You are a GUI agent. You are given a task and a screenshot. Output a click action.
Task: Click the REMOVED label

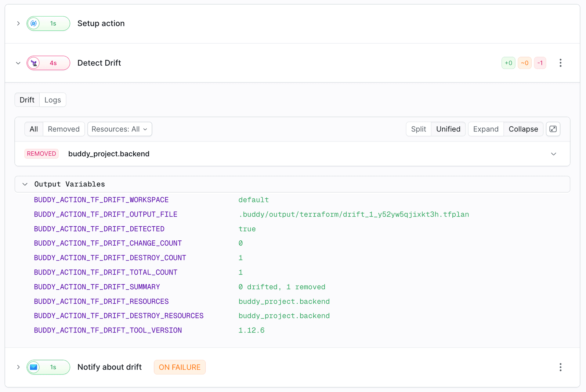(42, 154)
